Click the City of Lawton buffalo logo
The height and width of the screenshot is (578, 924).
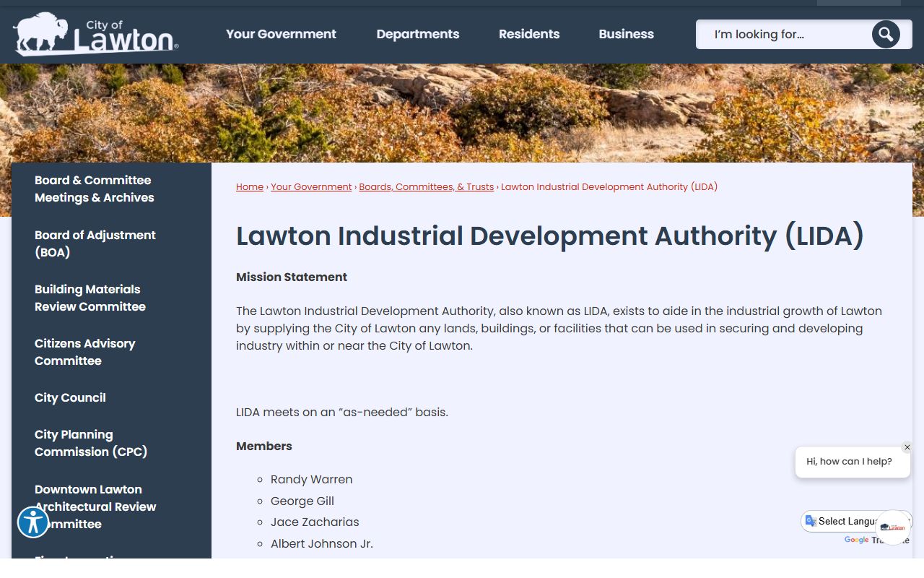click(95, 34)
